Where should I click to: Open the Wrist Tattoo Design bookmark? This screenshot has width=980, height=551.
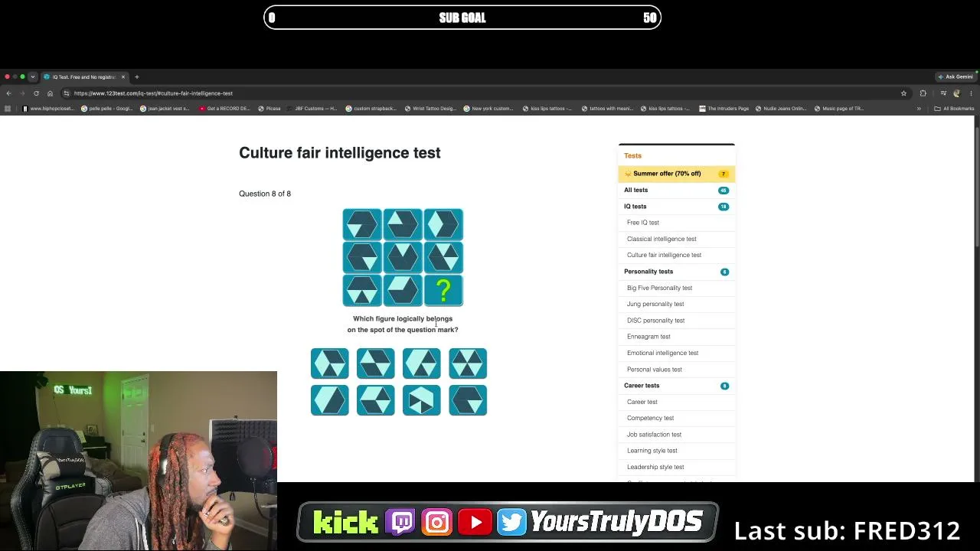pos(430,109)
